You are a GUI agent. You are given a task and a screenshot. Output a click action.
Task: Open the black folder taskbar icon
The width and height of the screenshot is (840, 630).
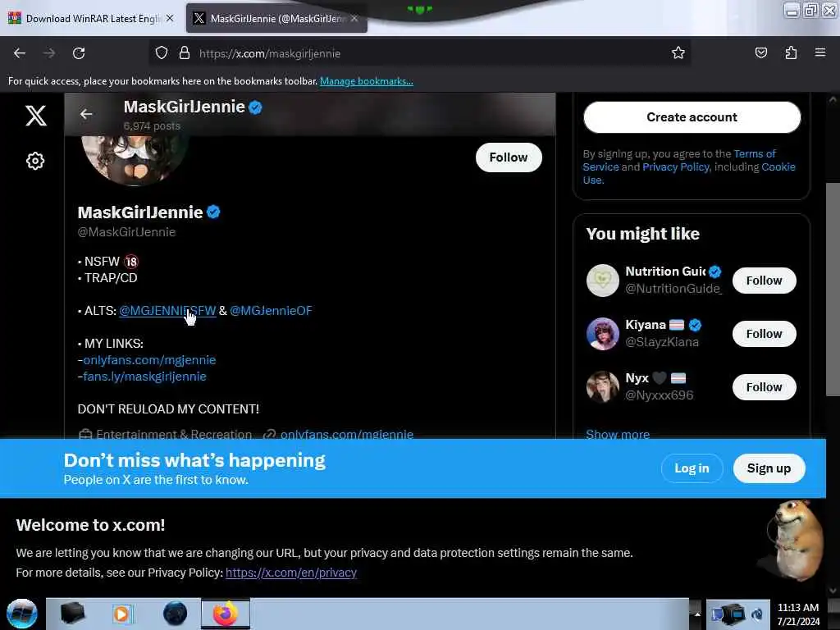[72, 614]
